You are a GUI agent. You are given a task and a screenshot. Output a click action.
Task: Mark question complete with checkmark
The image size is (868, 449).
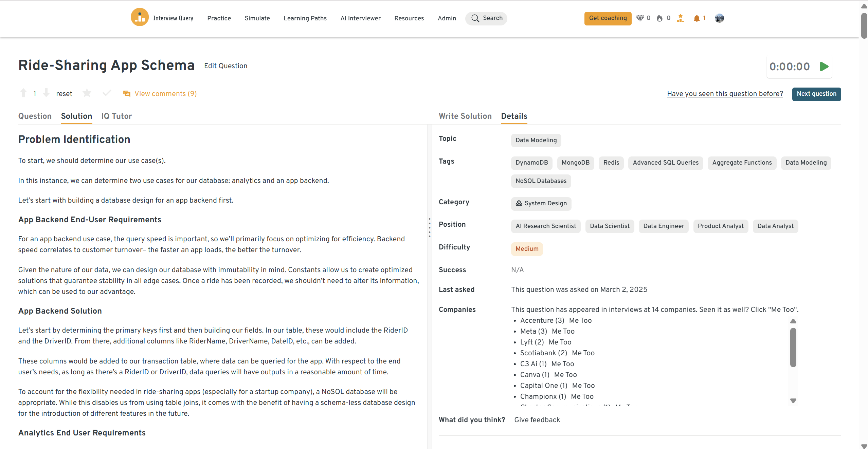point(107,93)
